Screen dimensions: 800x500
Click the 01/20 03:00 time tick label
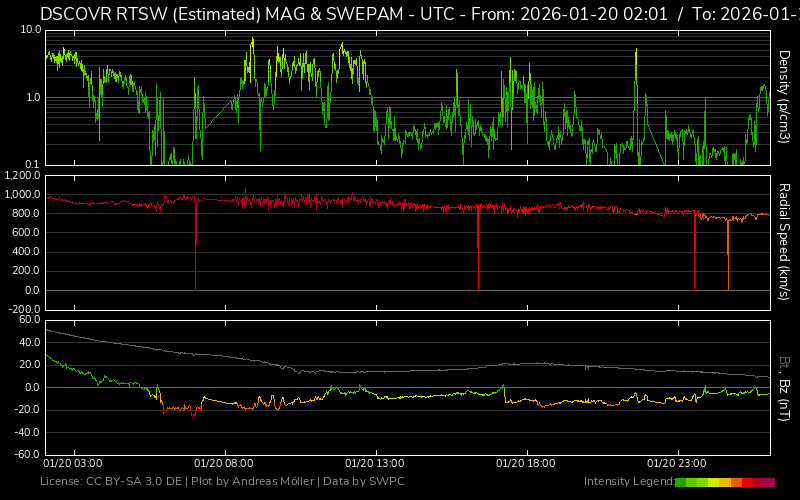72,464
